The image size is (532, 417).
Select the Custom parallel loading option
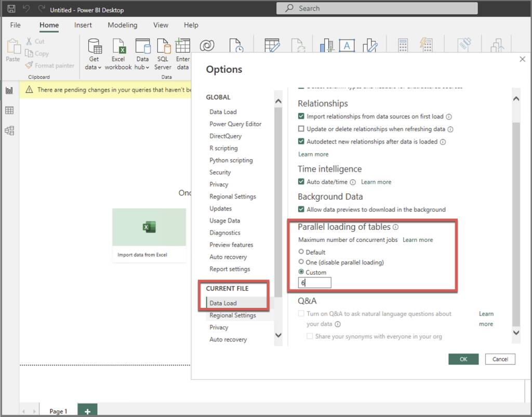301,272
